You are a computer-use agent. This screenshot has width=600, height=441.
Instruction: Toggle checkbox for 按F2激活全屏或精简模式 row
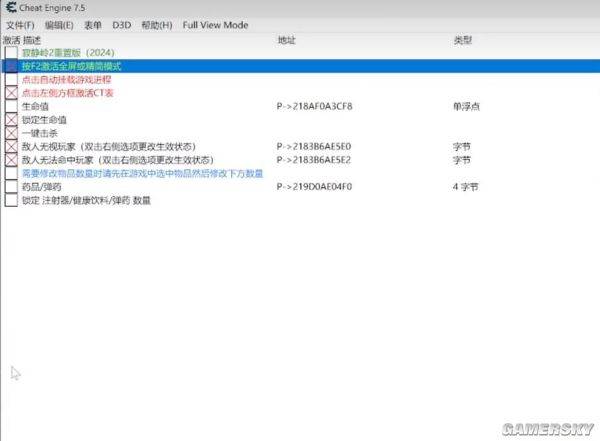pyautogui.click(x=11, y=66)
